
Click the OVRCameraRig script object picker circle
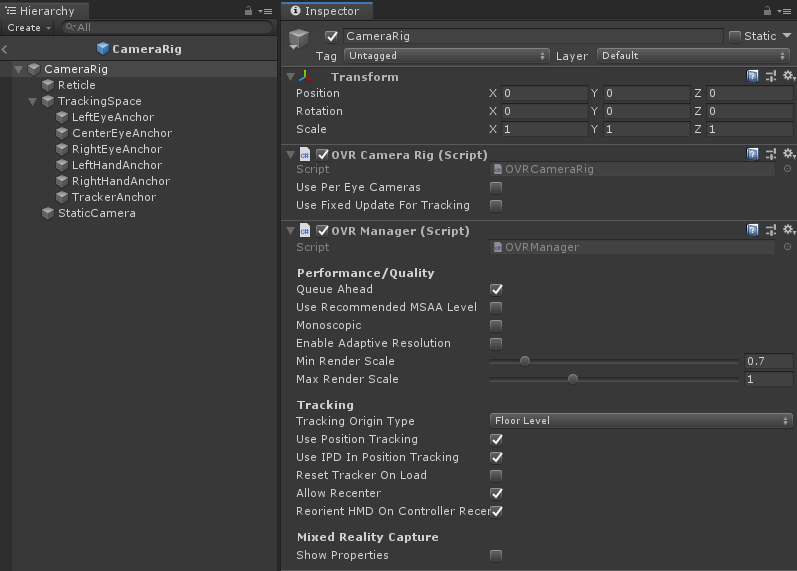click(x=787, y=169)
